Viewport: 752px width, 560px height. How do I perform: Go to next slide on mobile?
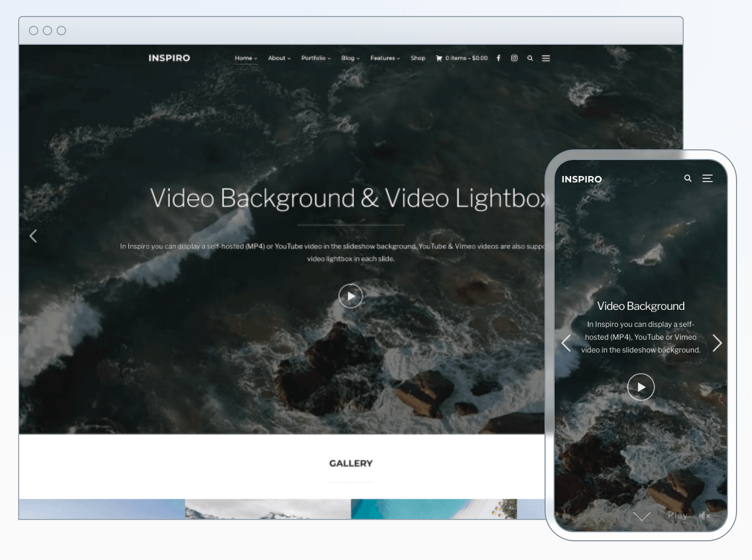717,343
